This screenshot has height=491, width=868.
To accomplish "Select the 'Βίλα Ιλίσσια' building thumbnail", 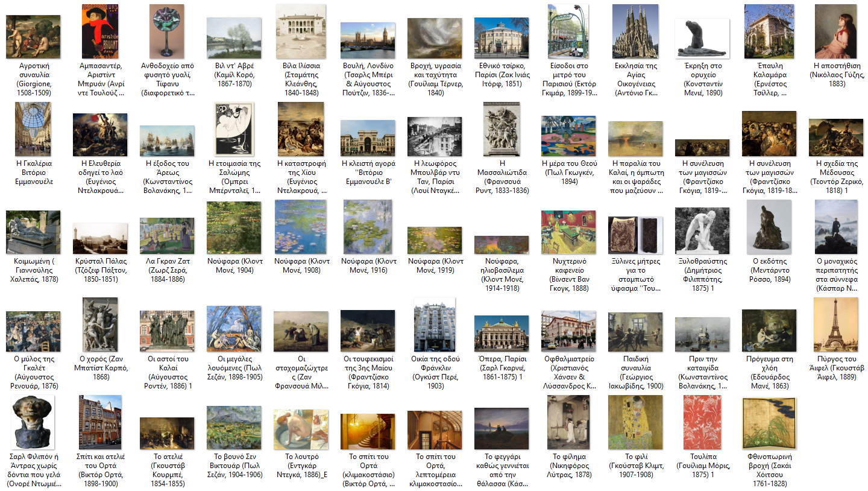I will click(x=301, y=31).
